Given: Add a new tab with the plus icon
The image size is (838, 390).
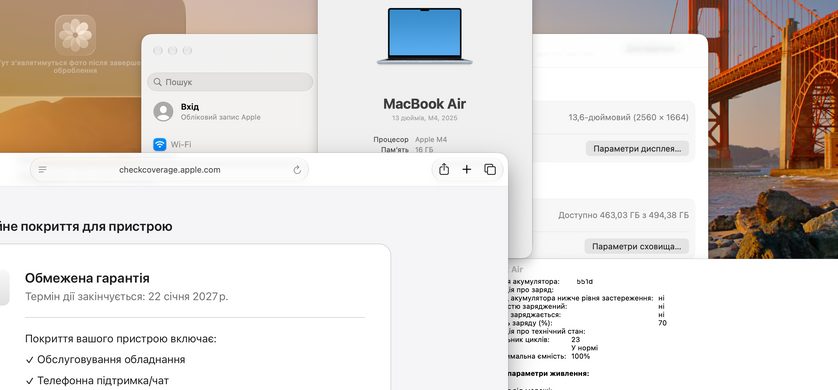Looking at the screenshot, I should [467, 169].
